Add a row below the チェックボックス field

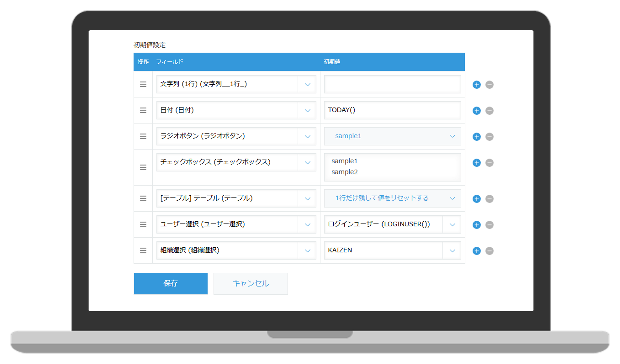pyautogui.click(x=477, y=163)
